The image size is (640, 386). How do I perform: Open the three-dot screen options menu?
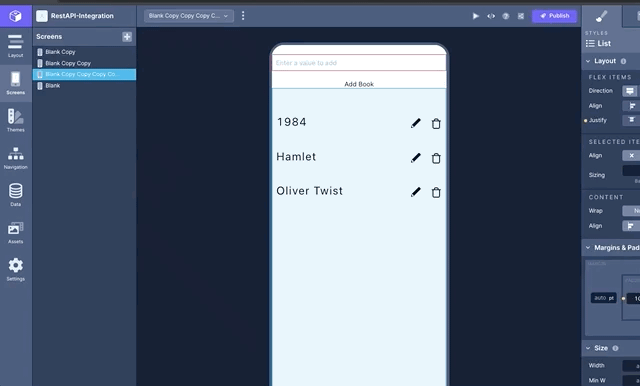point(243,16)
